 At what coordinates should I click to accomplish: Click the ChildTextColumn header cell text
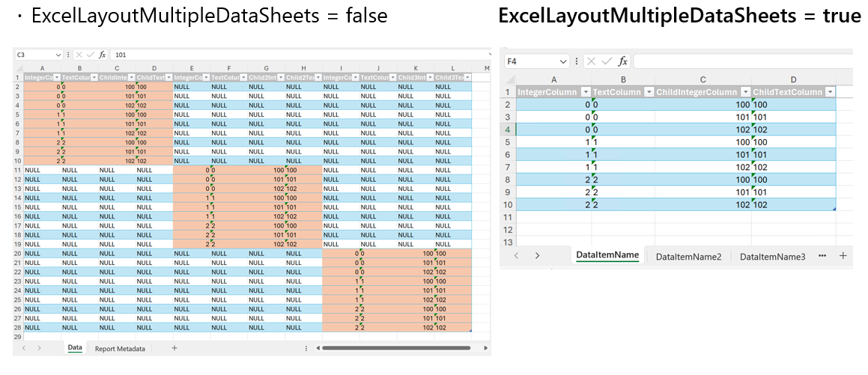coord(787,92)
